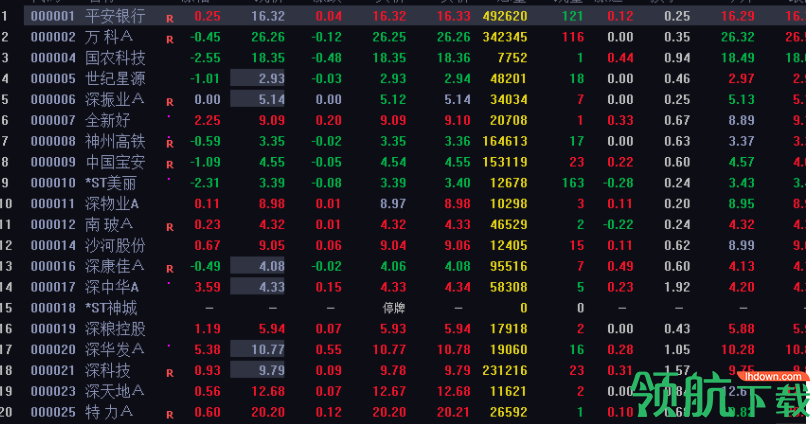Click stock code 000002
The width and height of the screenshot is (810, 424).
tap(53, 37)
